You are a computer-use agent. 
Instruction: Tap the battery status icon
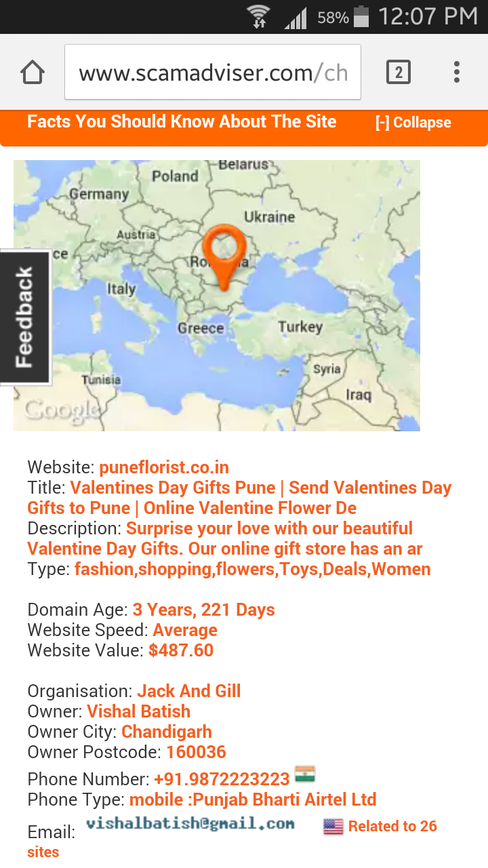361,16
